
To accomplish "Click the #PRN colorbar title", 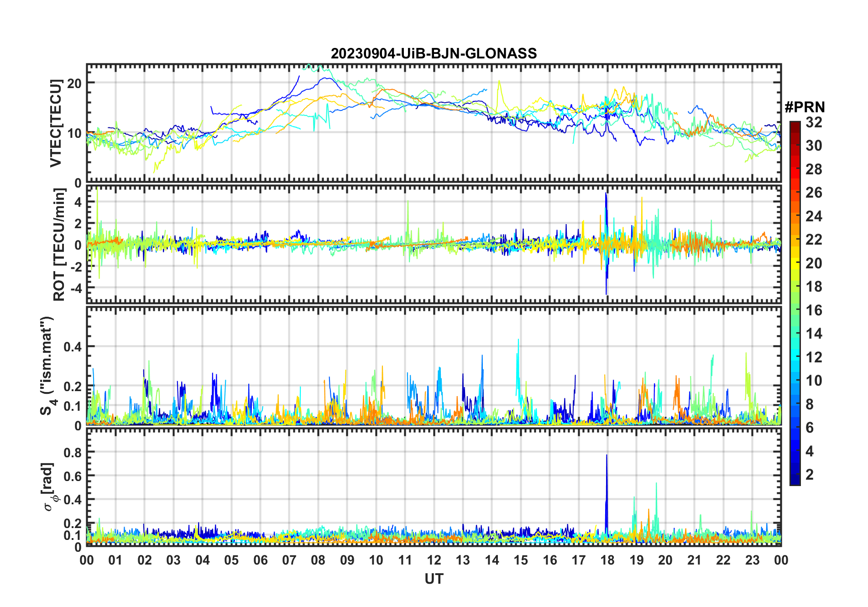I will tap(805, 107).
